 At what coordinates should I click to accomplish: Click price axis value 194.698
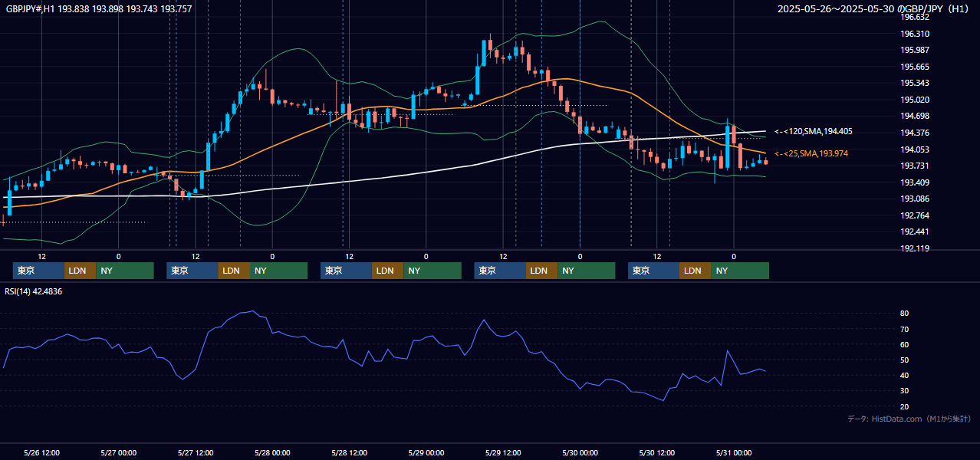914,116
